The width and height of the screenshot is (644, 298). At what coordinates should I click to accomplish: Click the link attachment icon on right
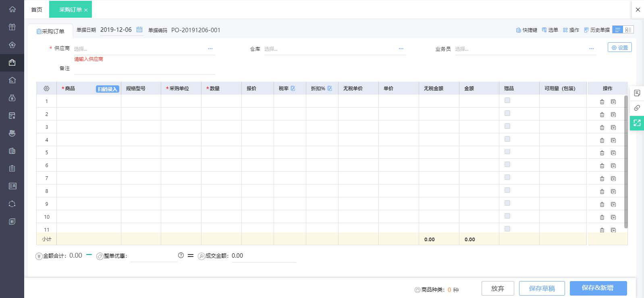coord(637,108)
